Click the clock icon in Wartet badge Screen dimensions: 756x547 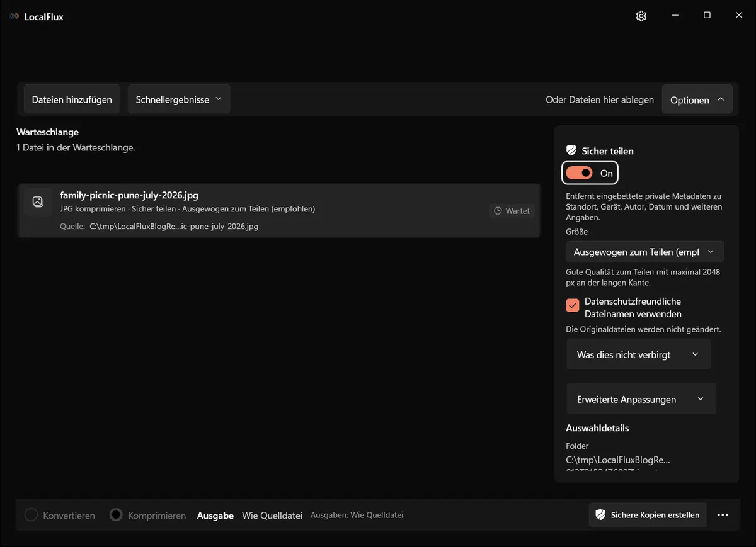498,211
